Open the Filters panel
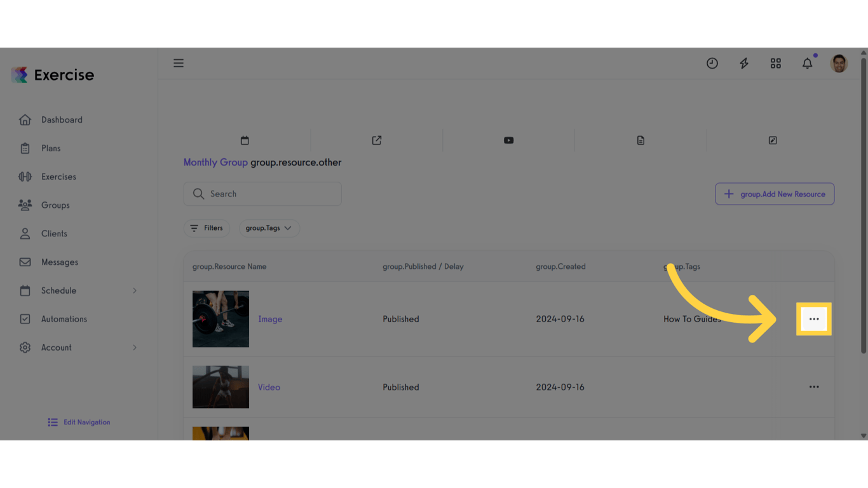This screenshot has height=488, width=868. [x=207, y=227]
